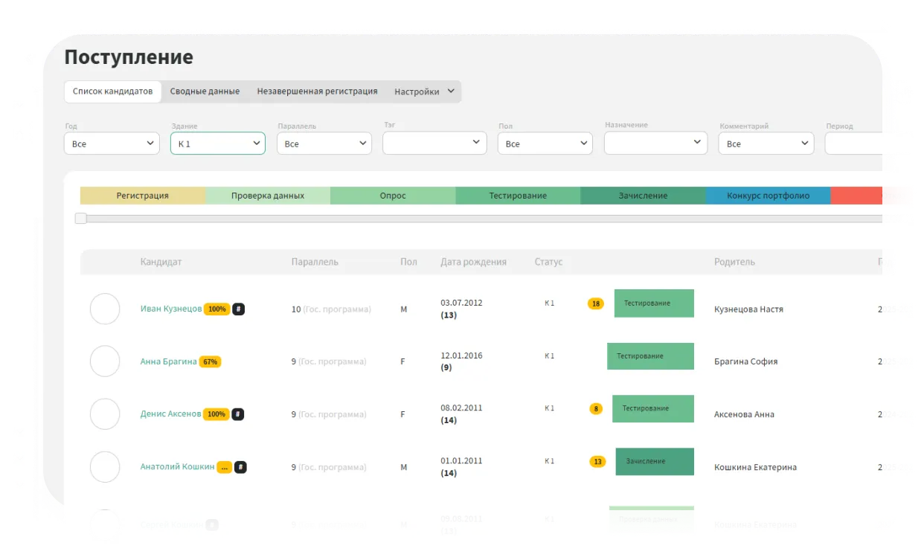This screenshot has height=560, width=924.
Task: Click the 67% badge next to Анна Брагина
Action: [x=210, y=361]
